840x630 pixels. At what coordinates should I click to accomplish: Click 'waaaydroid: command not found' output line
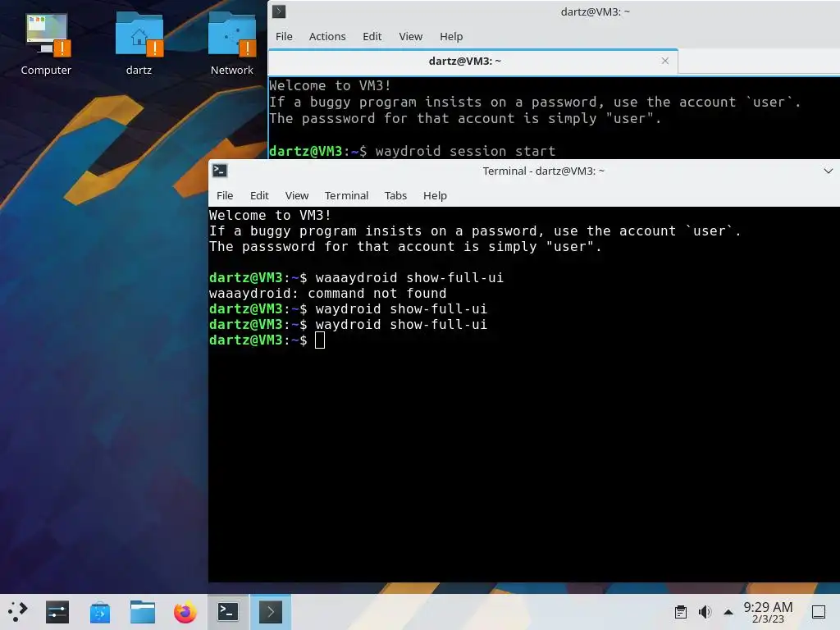coord(327,293)
